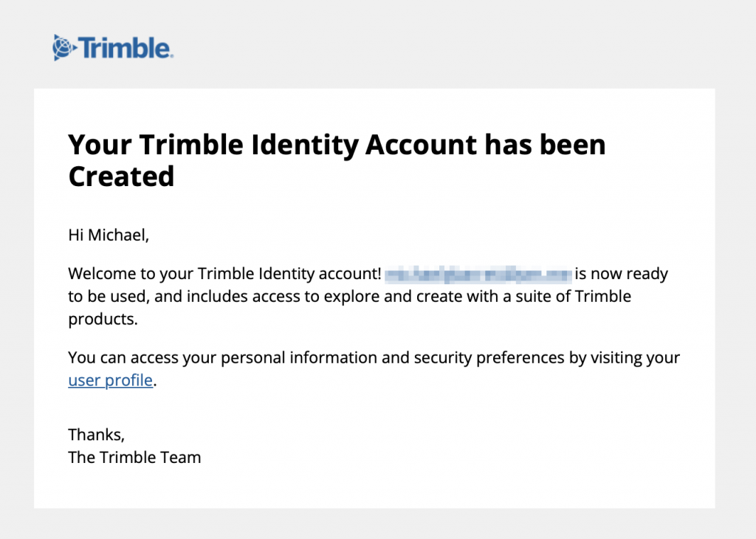Click the word 'products.' in the paragraph

tap(103, 319)
